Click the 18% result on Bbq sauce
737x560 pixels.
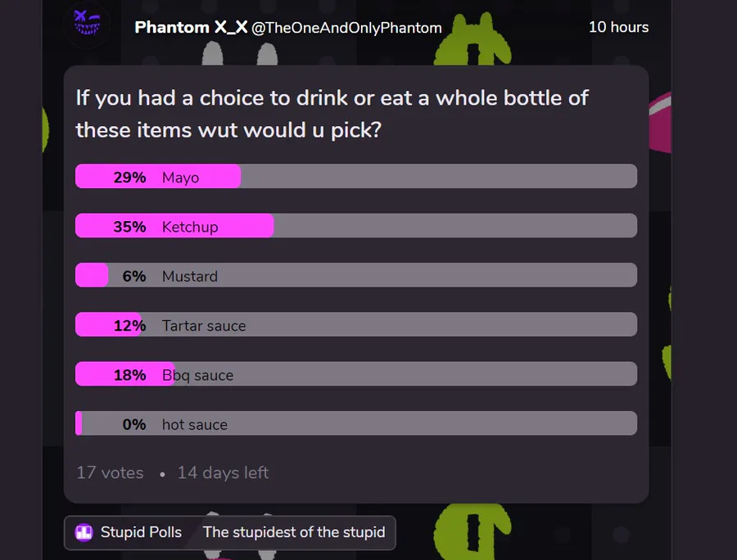click(x=129, y=375)
